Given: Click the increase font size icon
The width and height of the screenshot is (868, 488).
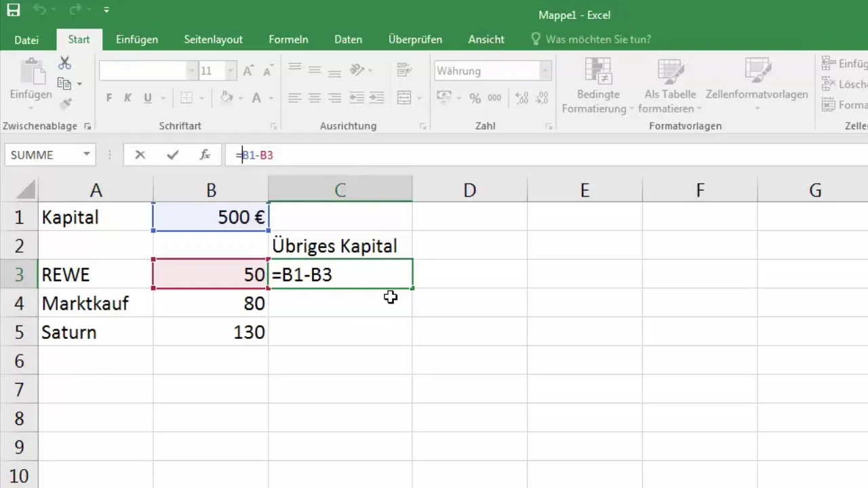Looking at the screenshot, I should click(248, 71).
